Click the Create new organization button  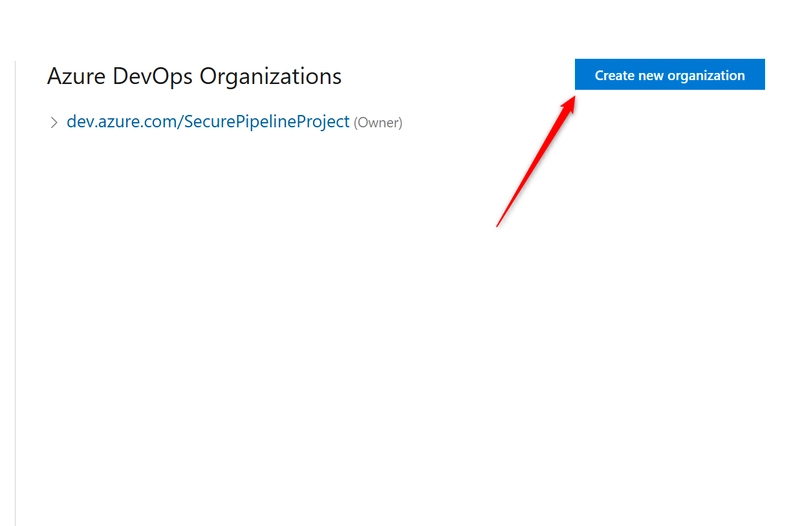click(669, 74)
